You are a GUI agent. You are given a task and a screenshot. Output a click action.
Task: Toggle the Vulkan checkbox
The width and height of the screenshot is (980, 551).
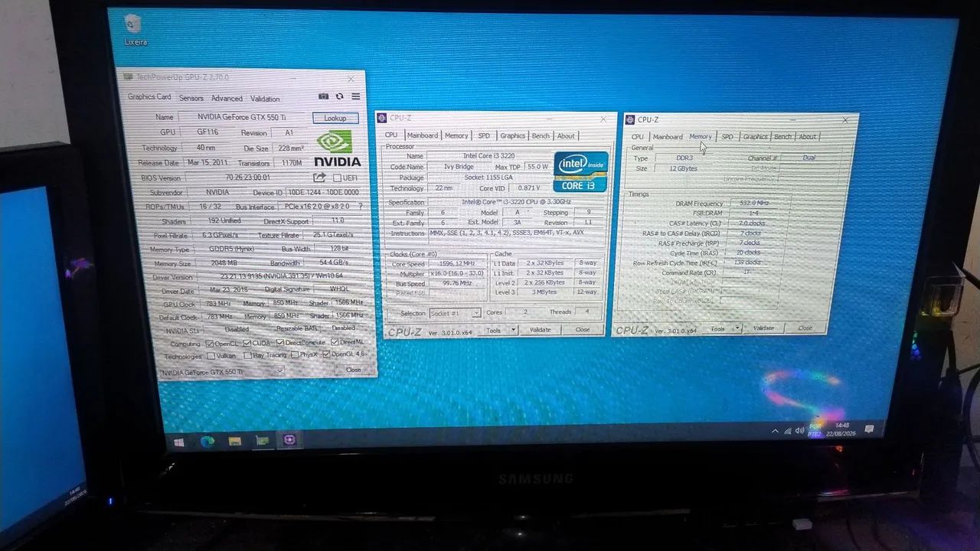[211, 356]
